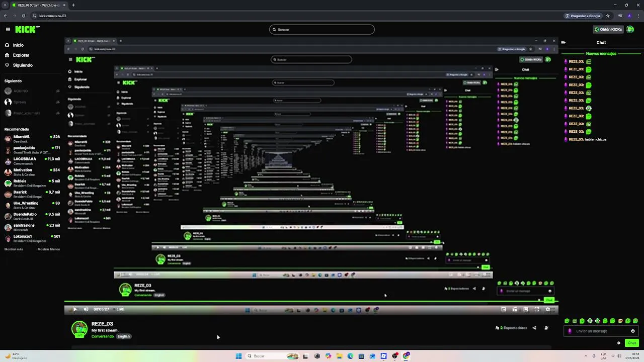Image resolution: width=644 pixels, height=362 pixels.
Task: Select the REZE_03 Stream browser tab
Action: click(x=38, y=5)
